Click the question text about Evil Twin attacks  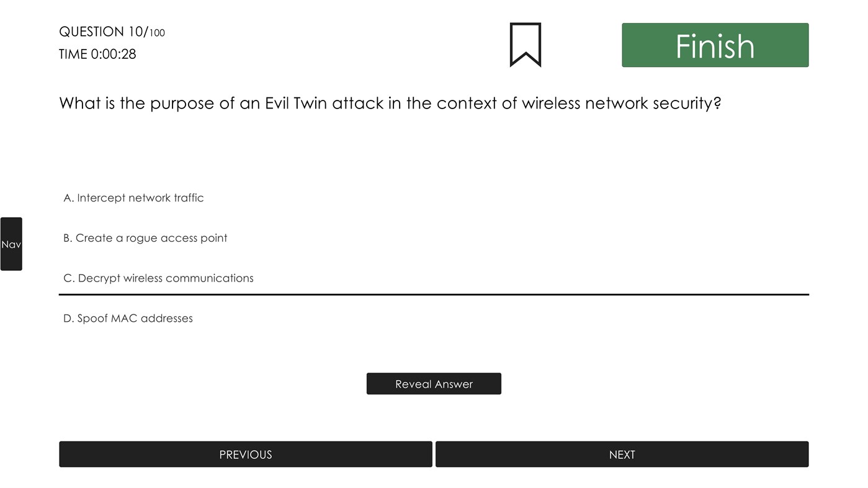[x=390, y=103]
